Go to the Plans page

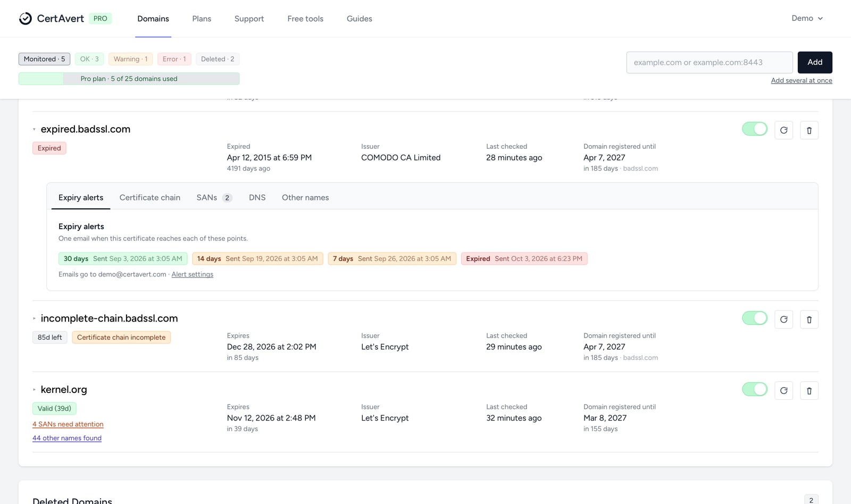click(202, 19)
